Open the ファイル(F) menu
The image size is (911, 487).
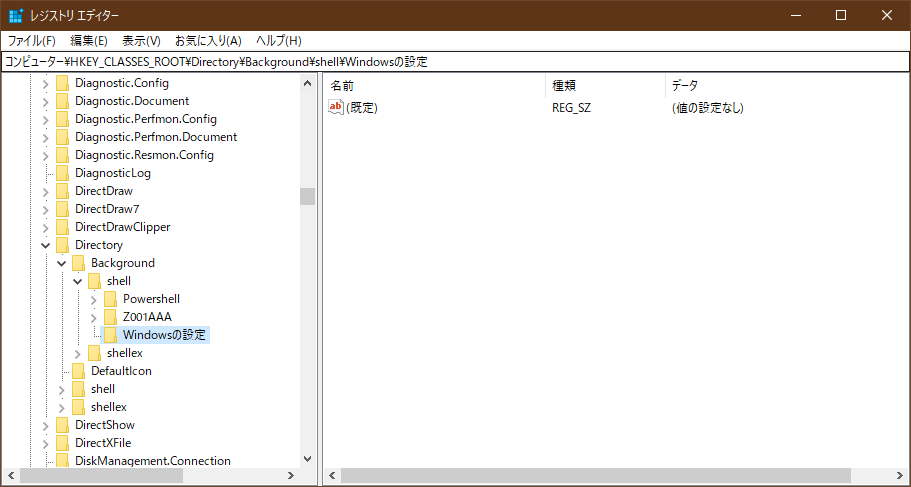tap(31, 41)
